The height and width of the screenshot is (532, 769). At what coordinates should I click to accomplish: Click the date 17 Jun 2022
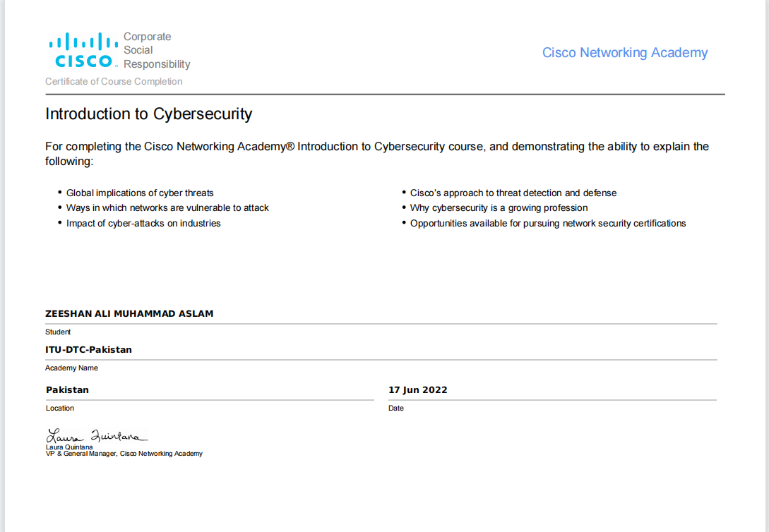pyautogui.click(x=418, y=390)
